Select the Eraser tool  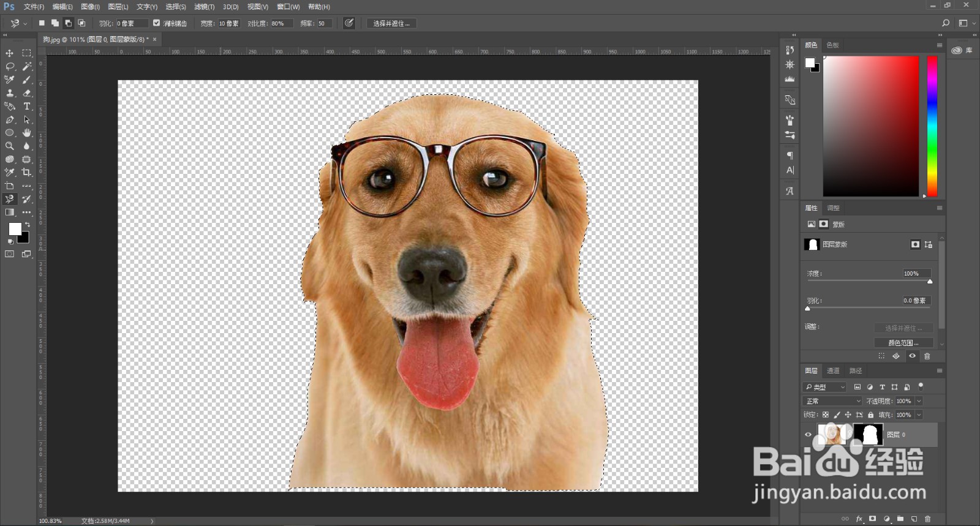(x=26, y=93)
